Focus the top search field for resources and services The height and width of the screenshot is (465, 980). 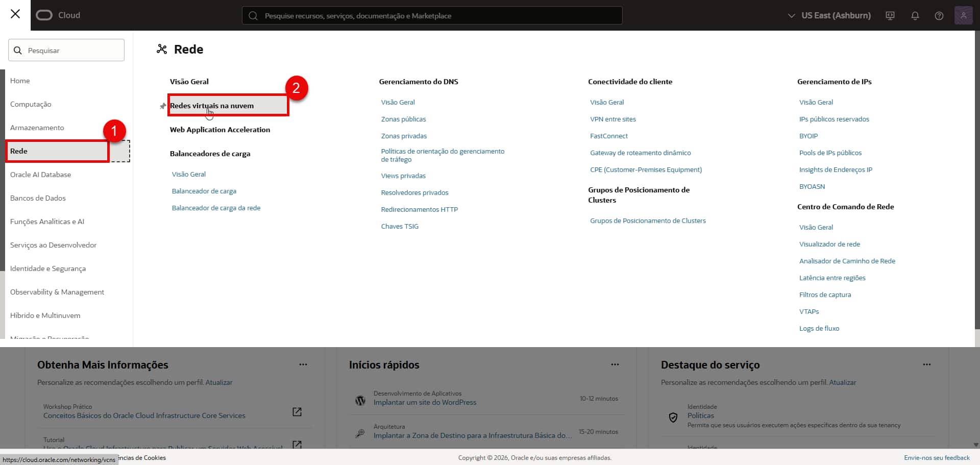coord(432,15)
